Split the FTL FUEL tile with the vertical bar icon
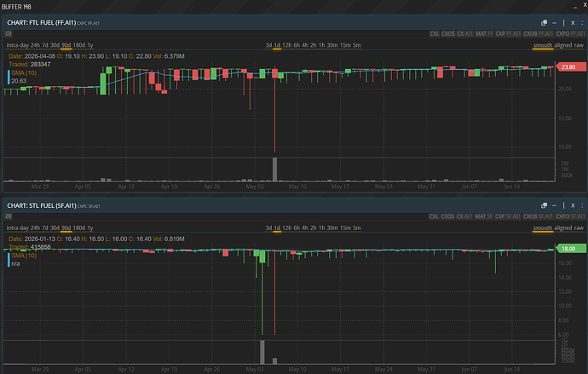Screen dimensions: 588x374 click(563, 23)
